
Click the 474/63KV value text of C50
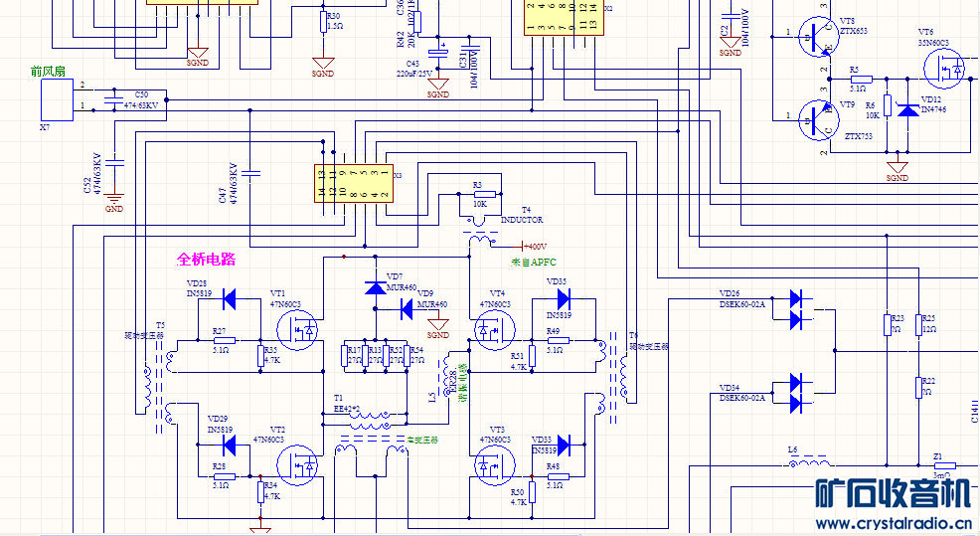click(x=140, y=105)
